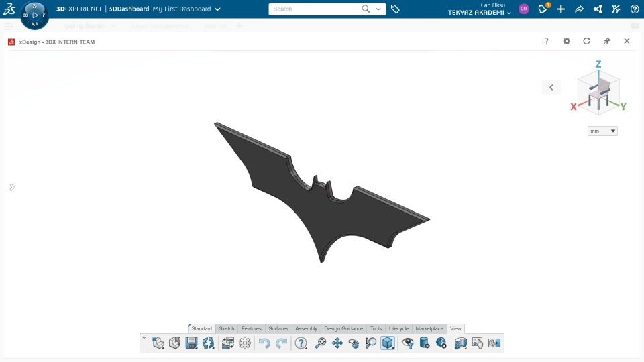Expand the left design manager panel
This screenshot has width=644, height=362.
tap(12, 187)
